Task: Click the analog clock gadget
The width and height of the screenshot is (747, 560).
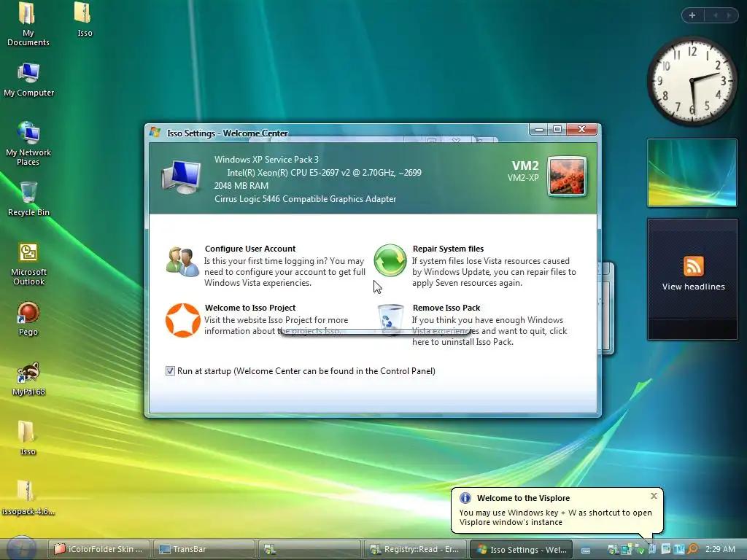Action: [692, 82]
